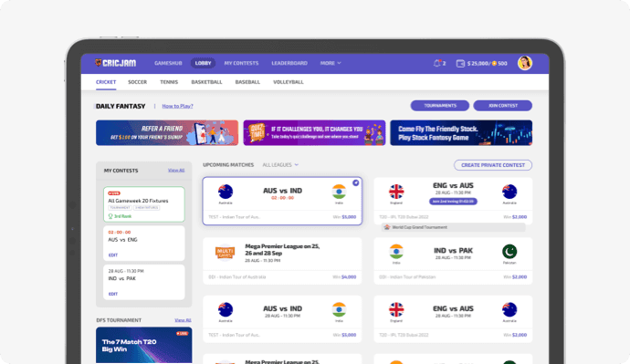This screenshot has height=364, width=630.
Task: Open the Mega Premier League match card
Action: point(282,261)
